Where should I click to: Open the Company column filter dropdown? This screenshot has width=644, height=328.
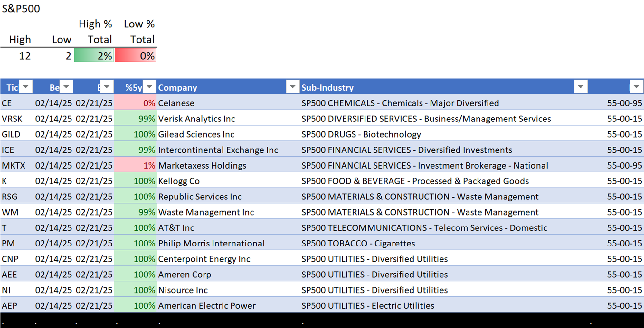point(293,87)
